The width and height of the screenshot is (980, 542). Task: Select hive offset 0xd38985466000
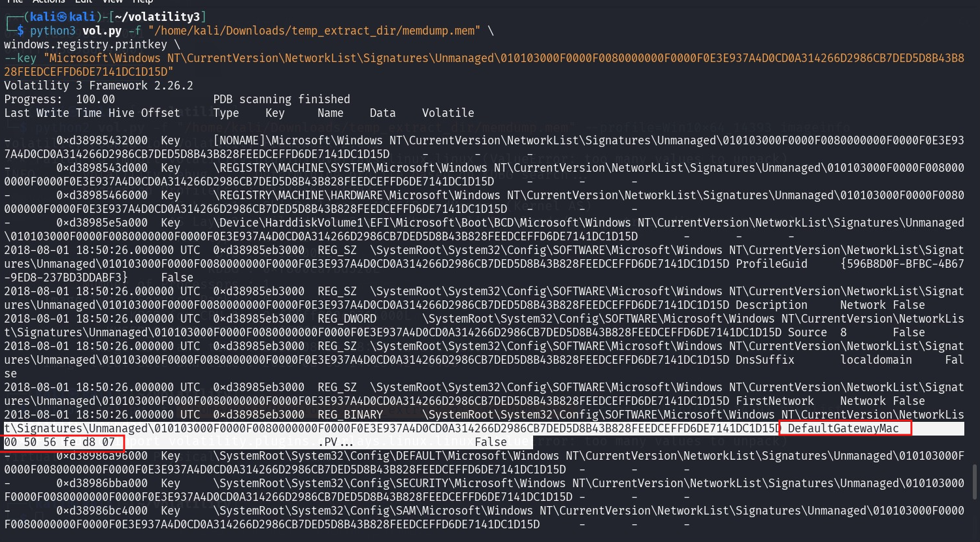102,195
